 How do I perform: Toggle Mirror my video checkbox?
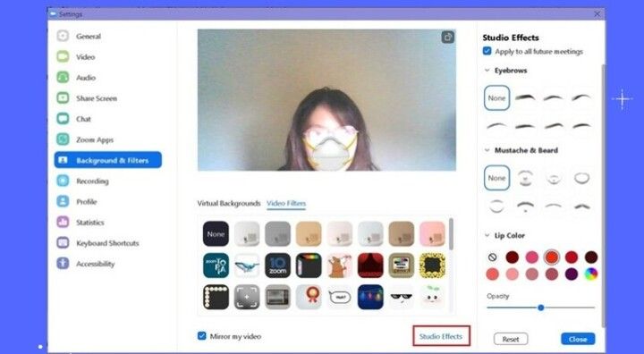click(201, 336)
